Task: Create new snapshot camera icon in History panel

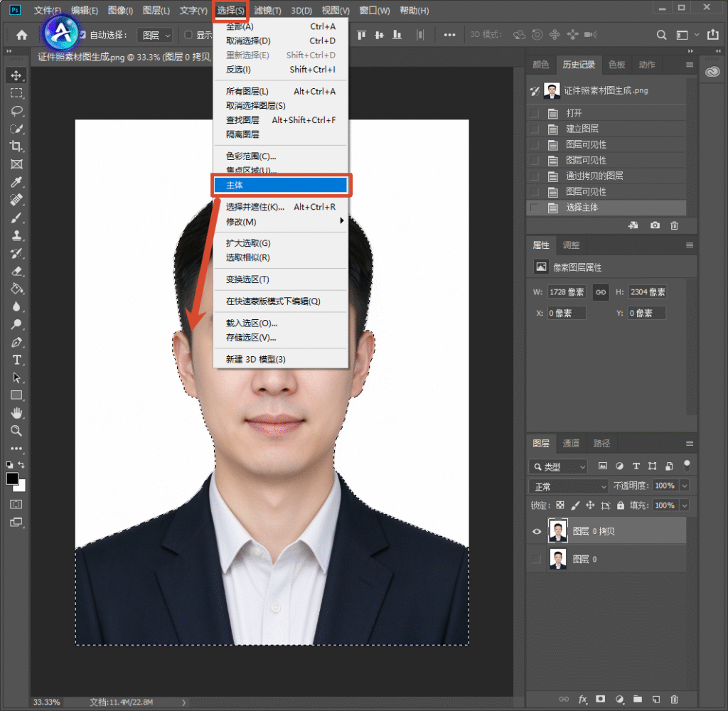Action: 655,225
